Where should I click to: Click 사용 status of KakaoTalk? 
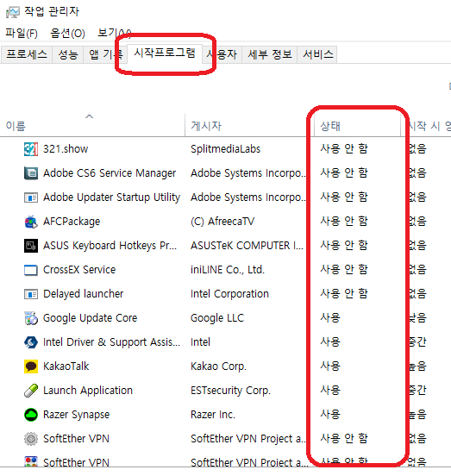tap(330, 366)
